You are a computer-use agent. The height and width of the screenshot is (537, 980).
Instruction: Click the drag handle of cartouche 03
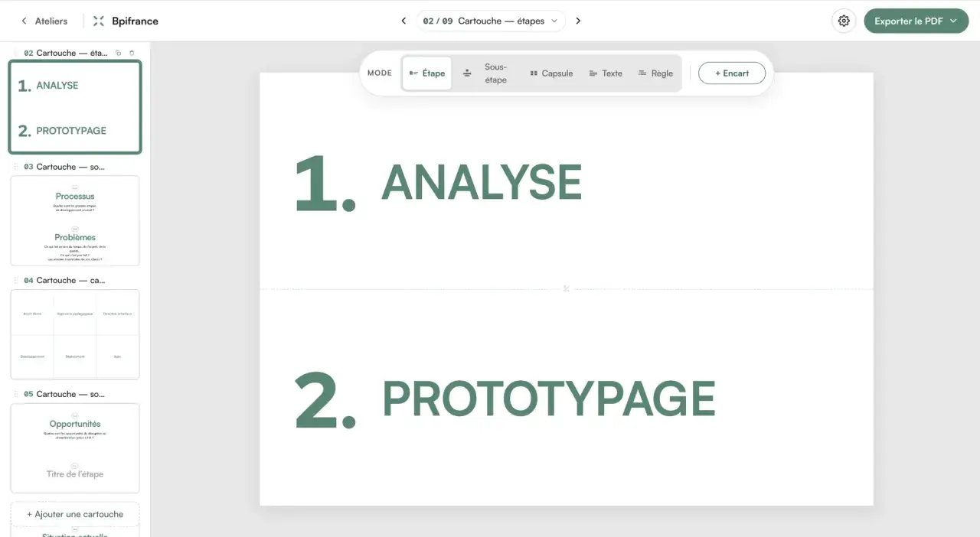[x=16, y=167]
